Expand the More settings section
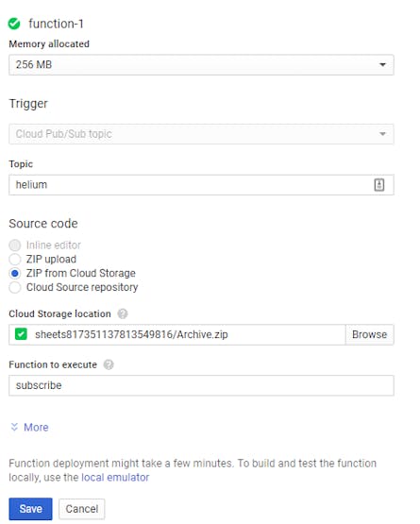Image resolution: width=420 pixels, height=524 pixels. point(36,427)
